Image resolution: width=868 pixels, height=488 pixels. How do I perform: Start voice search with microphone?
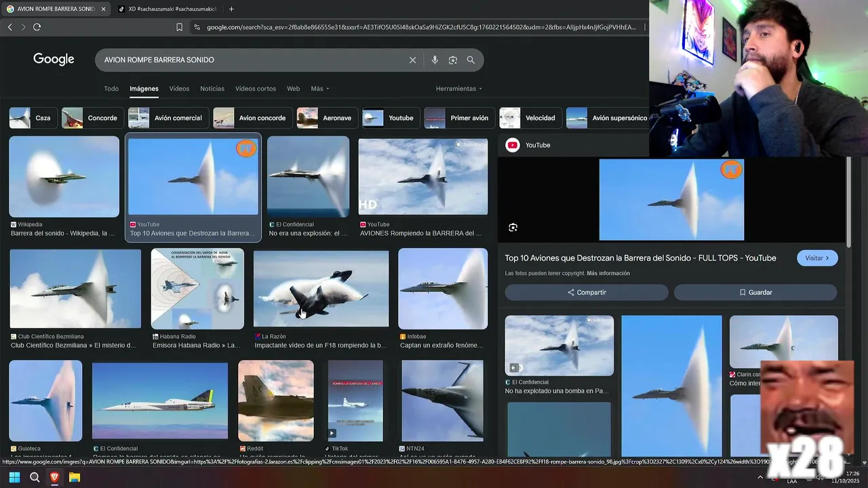(435, 60)
